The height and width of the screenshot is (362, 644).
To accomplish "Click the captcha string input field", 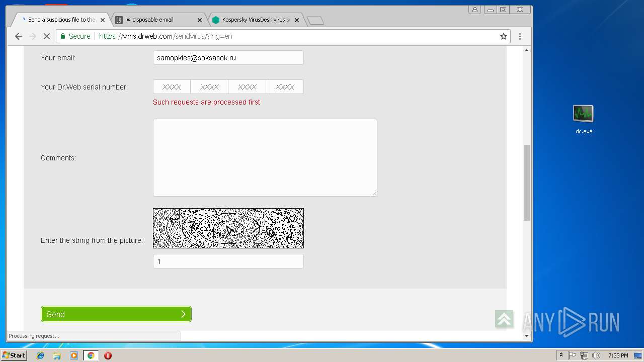I will (228, 261).
